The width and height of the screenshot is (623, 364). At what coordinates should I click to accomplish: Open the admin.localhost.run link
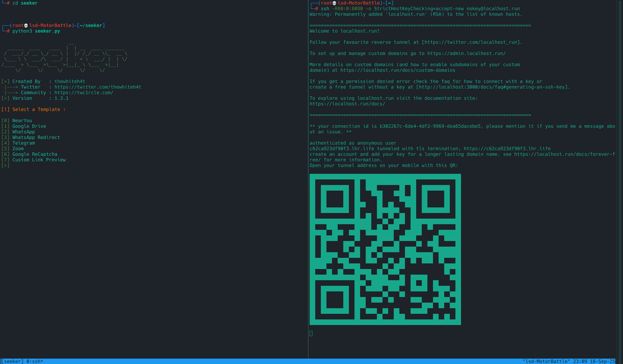point(466,53)
